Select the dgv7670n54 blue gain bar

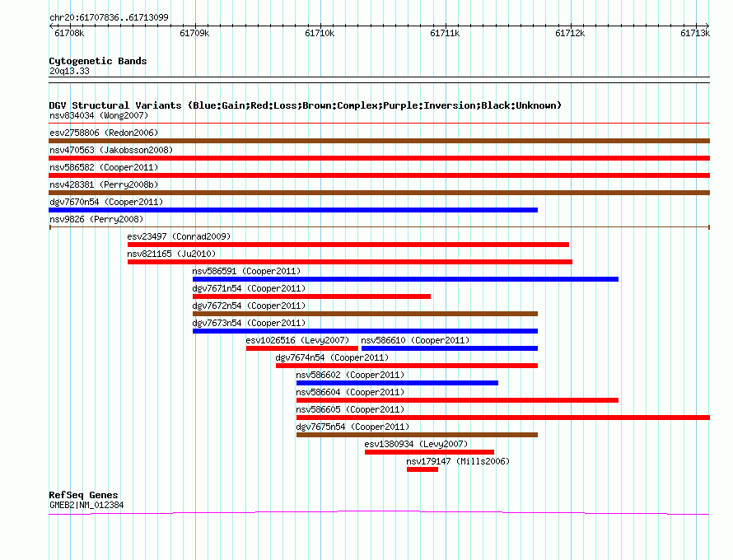(x=293, y=210)
